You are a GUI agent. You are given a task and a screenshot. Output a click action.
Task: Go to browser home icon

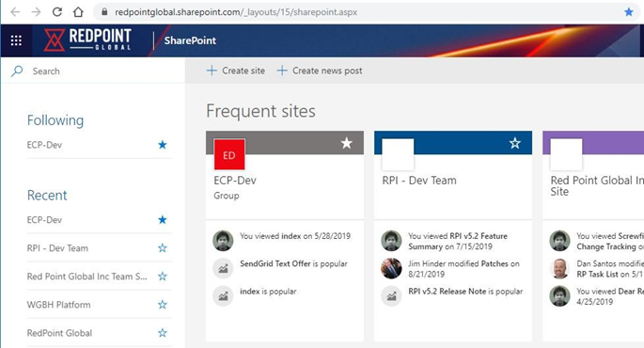(78, 12)
